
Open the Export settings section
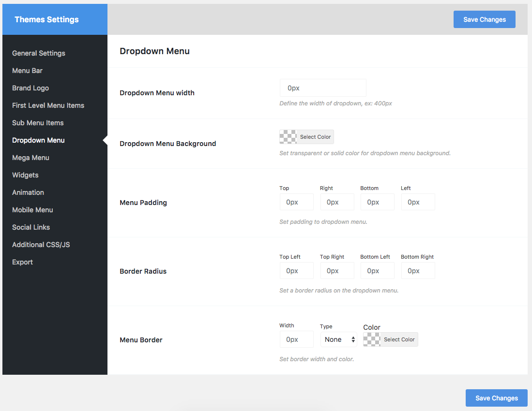point(22,262)
